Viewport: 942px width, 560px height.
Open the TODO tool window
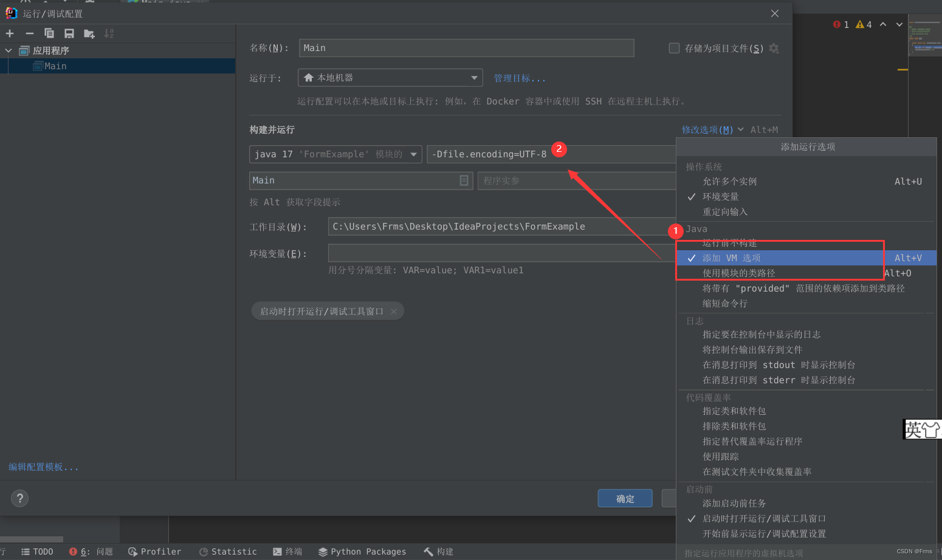tap(37, 551)
